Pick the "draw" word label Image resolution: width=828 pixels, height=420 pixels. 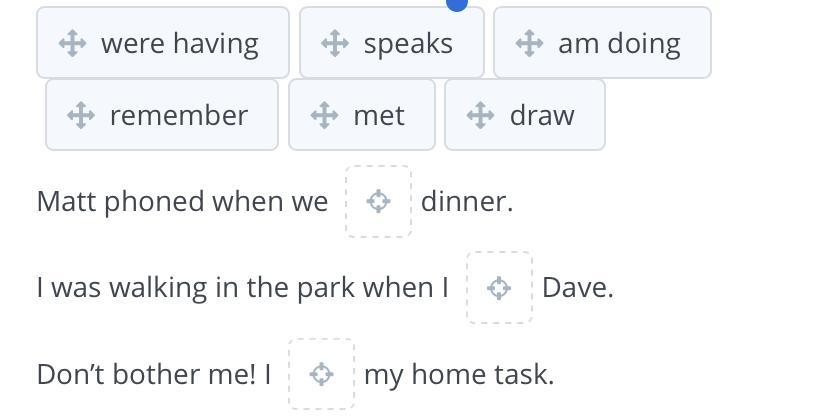[x=542, y=115]
